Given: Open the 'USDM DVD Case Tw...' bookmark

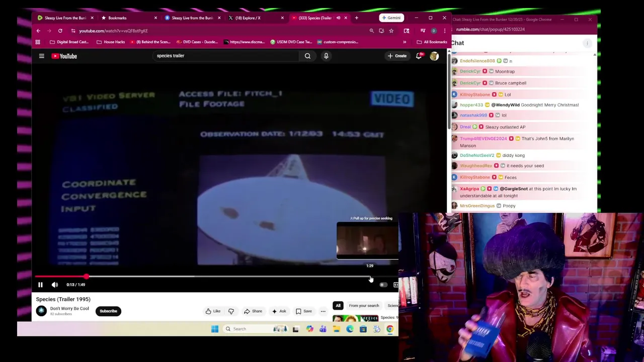Looking at the screenshot, I should (x=291, y=42).
